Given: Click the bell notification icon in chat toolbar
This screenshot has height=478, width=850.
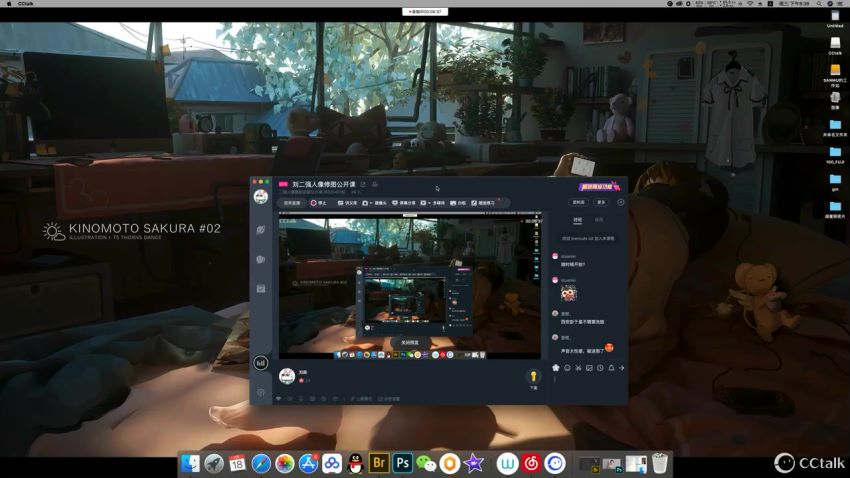Looking at the screenshot, I should [611, 368].
